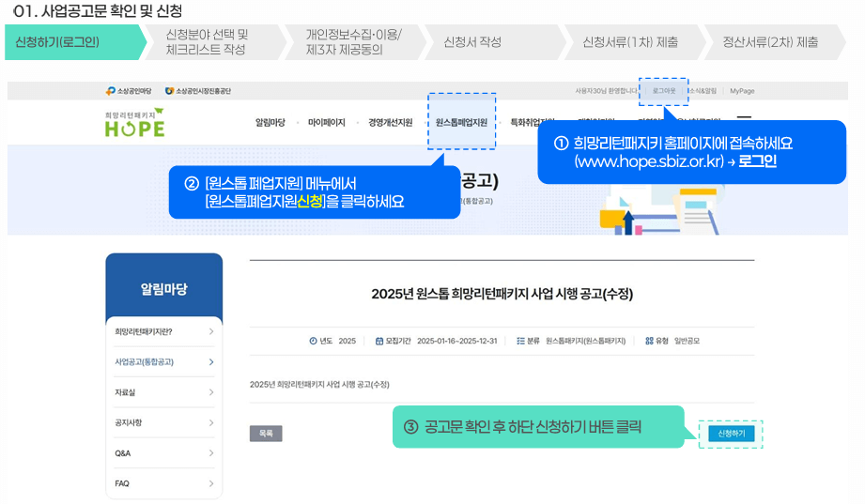Open FAQ in the sidebar
The height and width of the screenshot is (504, 865).
coord(163,483)
